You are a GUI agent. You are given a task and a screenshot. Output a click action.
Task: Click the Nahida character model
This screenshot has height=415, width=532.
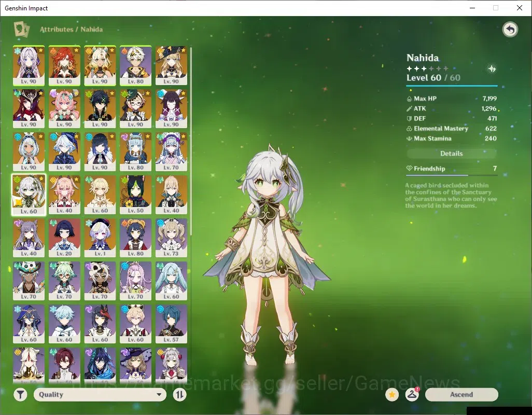click(x=268, y=255)
